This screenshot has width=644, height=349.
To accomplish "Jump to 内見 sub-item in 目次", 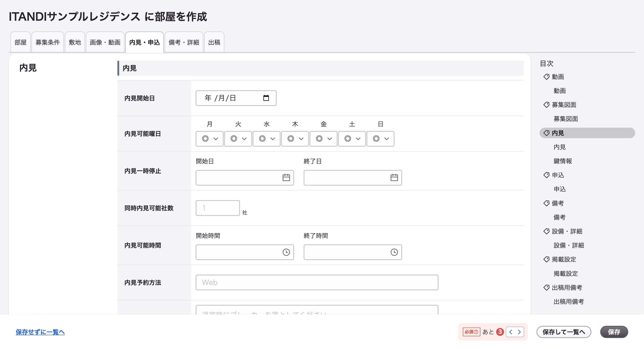I will click(x=559, y=147).
